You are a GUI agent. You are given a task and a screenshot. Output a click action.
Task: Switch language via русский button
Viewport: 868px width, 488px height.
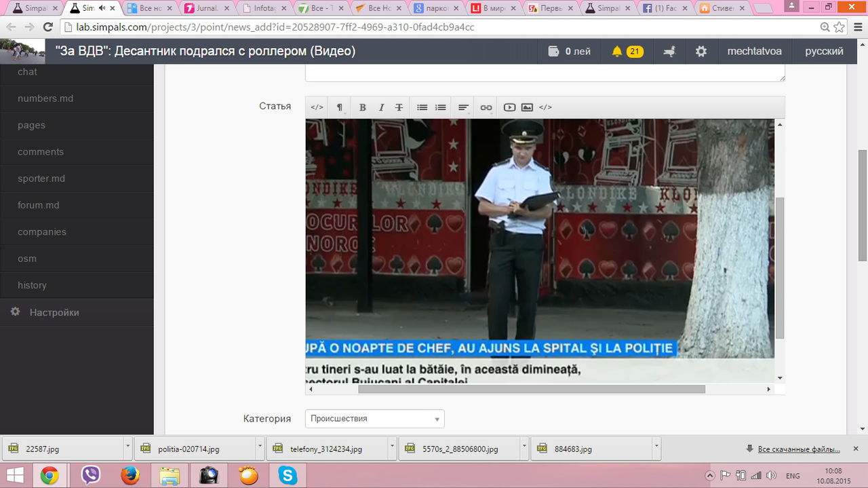[x=824, y=52]
